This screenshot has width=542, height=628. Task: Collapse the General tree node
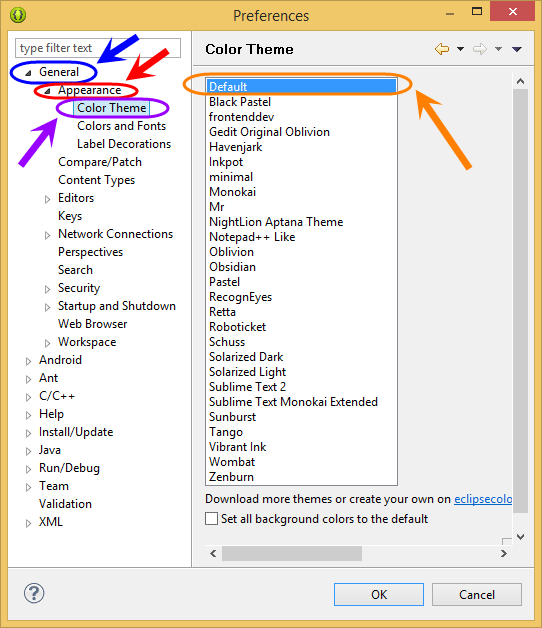(x=28, y=73)
